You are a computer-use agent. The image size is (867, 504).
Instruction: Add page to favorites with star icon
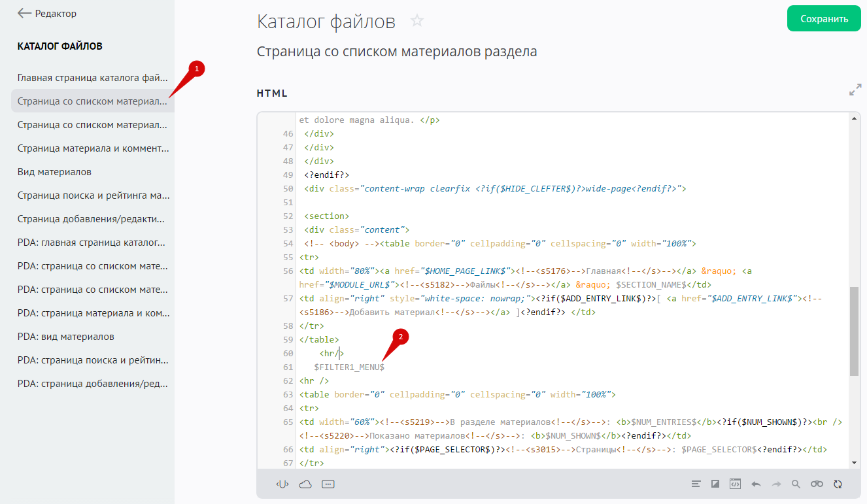click(x=417, y=21)
